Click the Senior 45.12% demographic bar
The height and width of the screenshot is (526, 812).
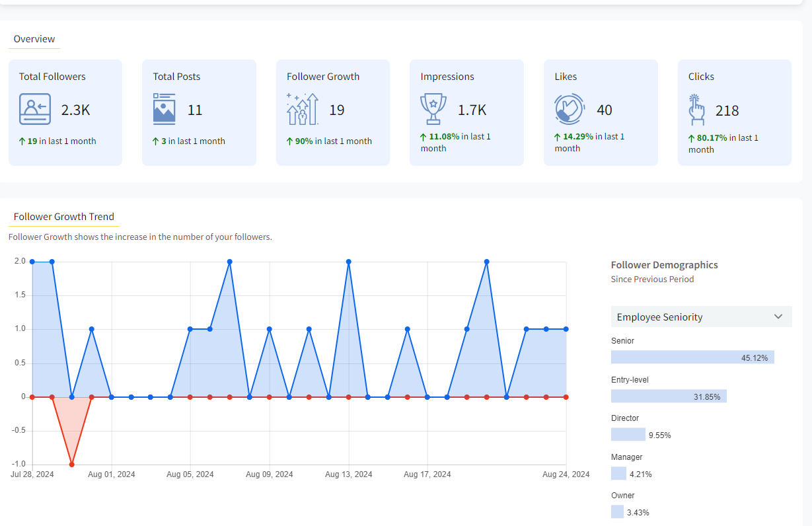pos(692,357)
